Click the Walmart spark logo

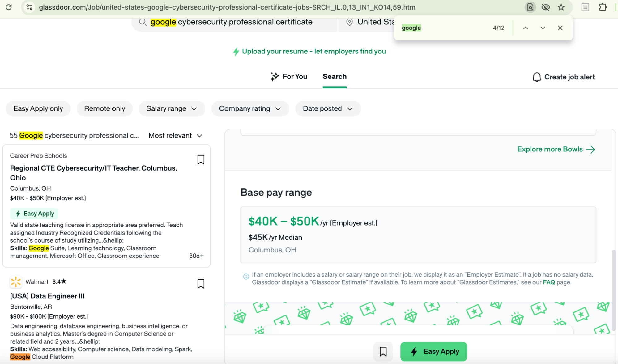pos(16,282)
